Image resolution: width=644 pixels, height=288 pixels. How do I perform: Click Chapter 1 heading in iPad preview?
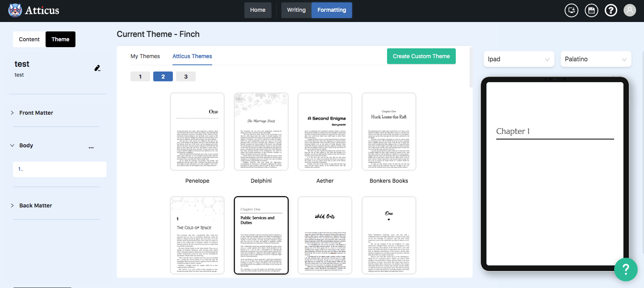click(513, 131)
